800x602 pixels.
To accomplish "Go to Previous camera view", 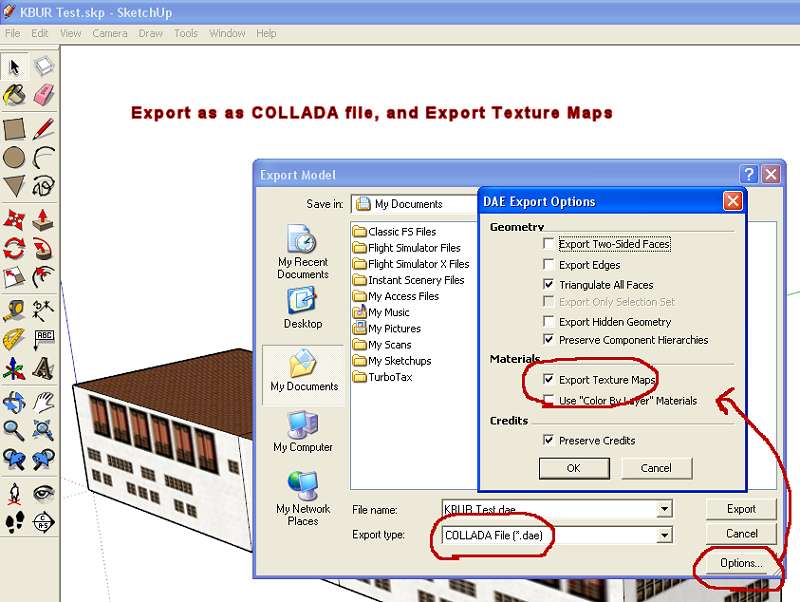I will click(x=14, y=459).
